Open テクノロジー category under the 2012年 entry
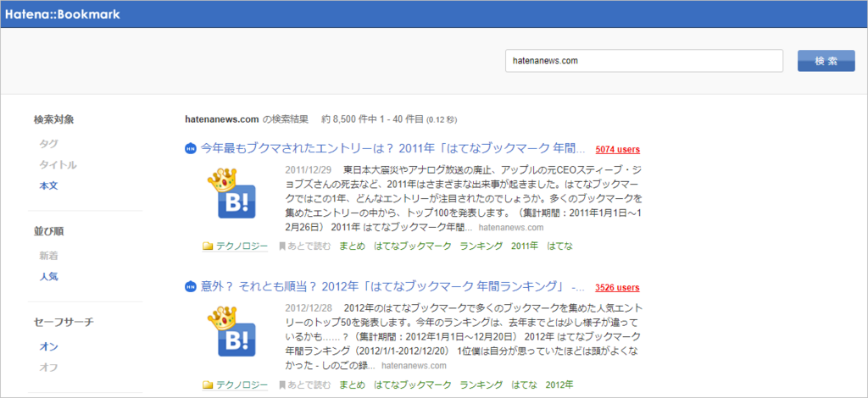The width and height of the screenshot is (868, 398). [242, 384]
